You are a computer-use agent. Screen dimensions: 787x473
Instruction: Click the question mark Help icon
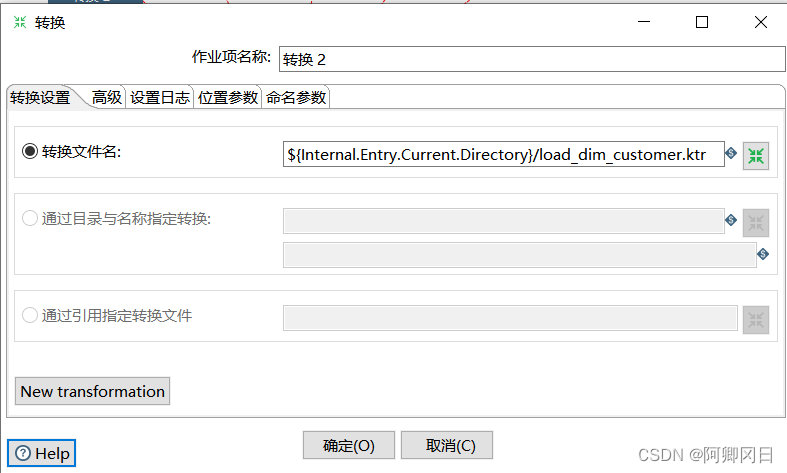pyautogui.click(x=23, y=454)
